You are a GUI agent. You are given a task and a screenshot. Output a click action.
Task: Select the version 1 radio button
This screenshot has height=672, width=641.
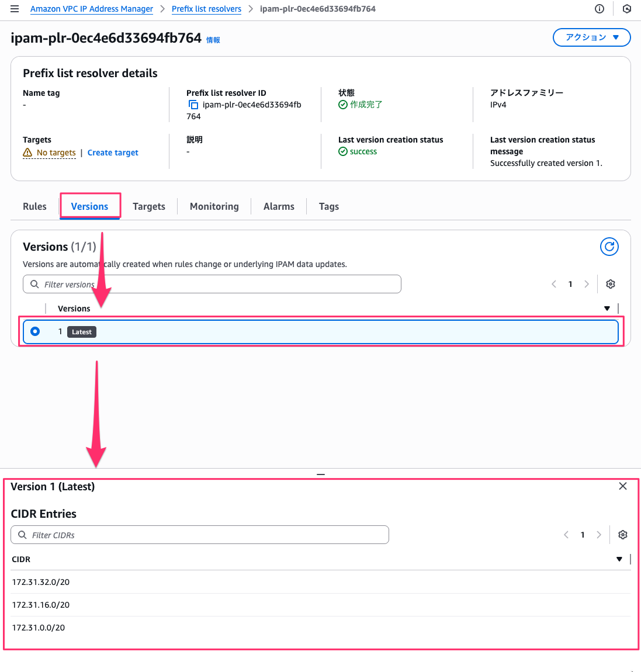tap(35, 331)
